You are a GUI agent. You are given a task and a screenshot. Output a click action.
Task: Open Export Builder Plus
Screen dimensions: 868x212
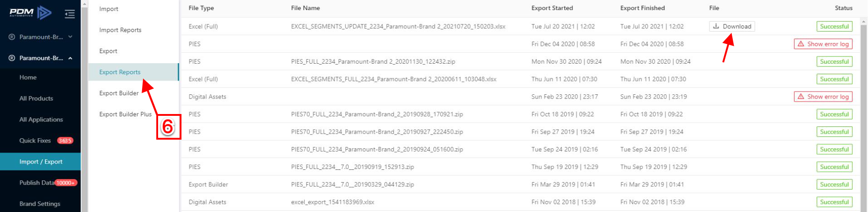[125, 114]
